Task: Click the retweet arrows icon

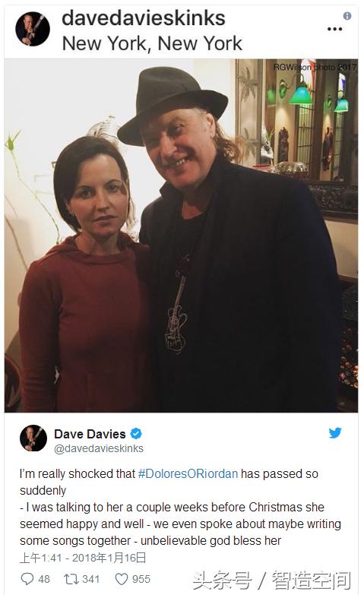Action: [x=71, y=579]
